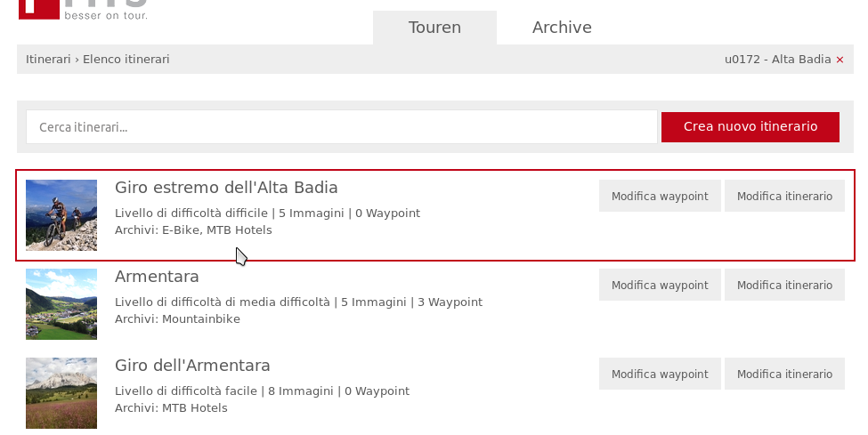868x435 pixels.
Task: Click the Giro dell'Armentara meadow thumbnail
Action: pos(61,393)
